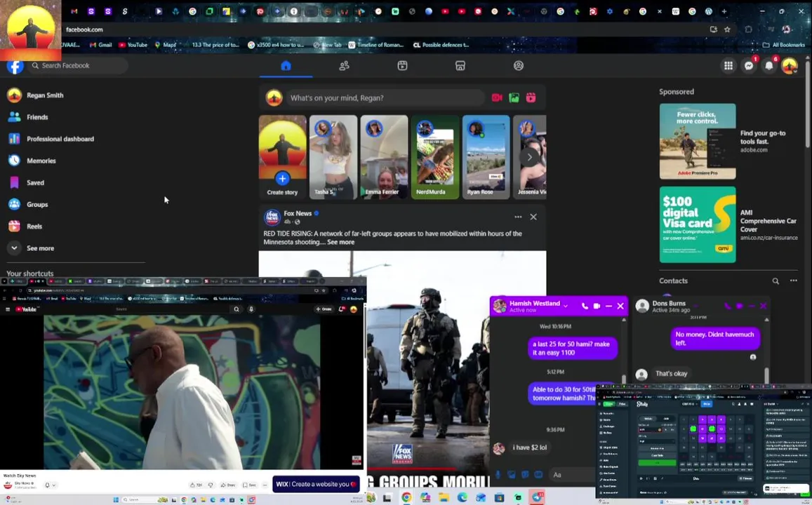Open the Video tab in Facebook header

(402, 66)
